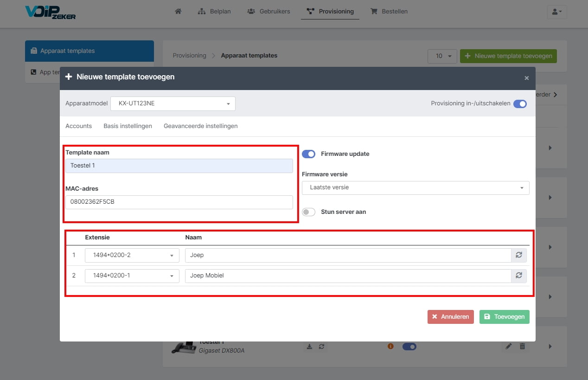Click the Extensie column header

point(97,237)
